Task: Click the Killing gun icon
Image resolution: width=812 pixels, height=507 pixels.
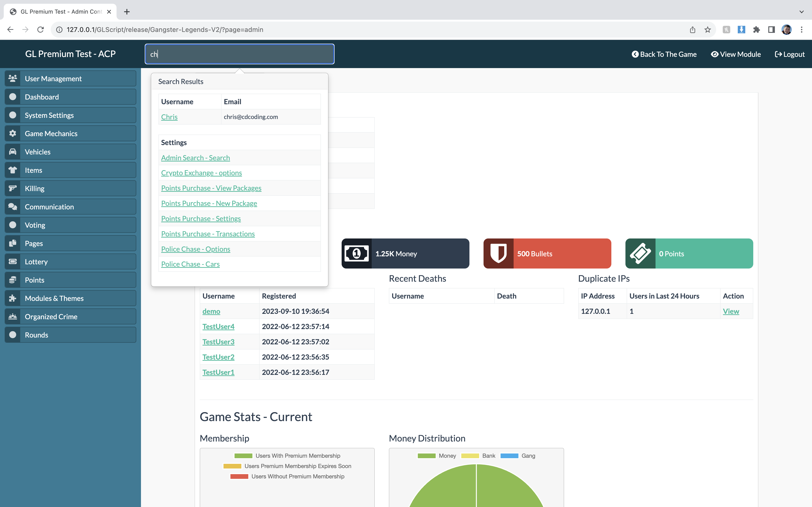Action: [13, 188]
